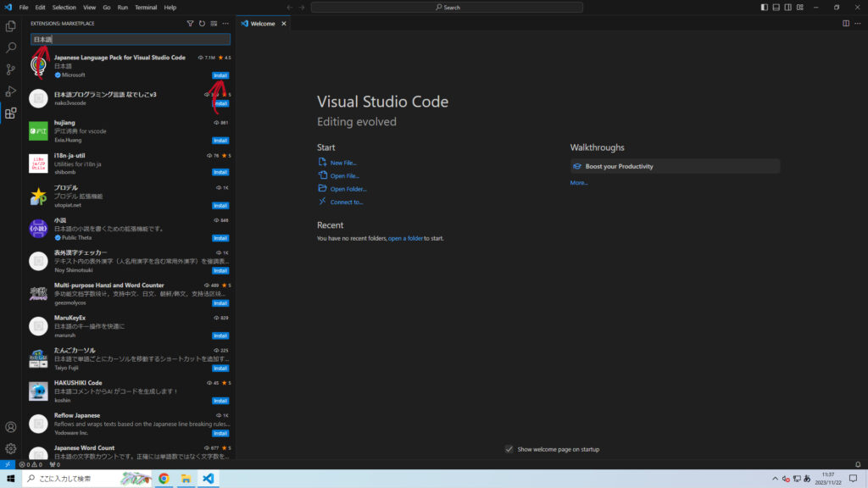Screen dimensions: 868x488
Task: Open the Help menu
Action: (170, 7)
